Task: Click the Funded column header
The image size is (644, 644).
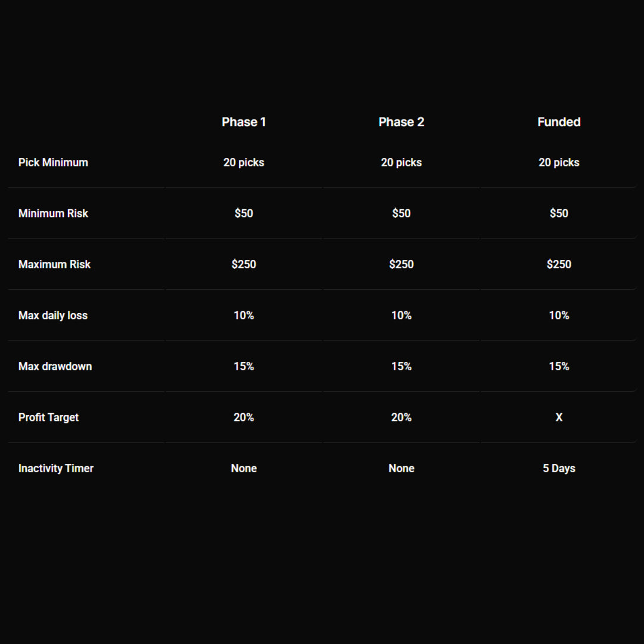Action: [559, 122]
